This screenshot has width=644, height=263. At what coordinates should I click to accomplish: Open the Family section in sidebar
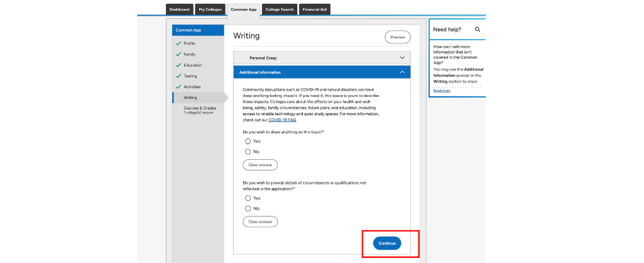tap(189, 54)
